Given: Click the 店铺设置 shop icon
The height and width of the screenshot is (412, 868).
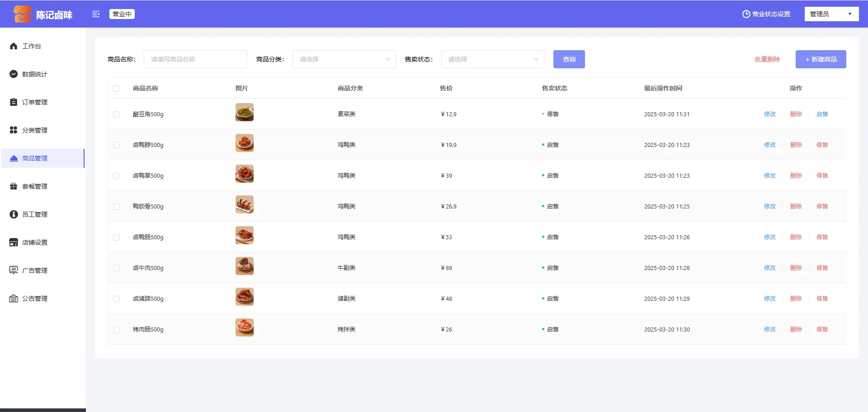Looking at the screenshot, I should 14,242.
